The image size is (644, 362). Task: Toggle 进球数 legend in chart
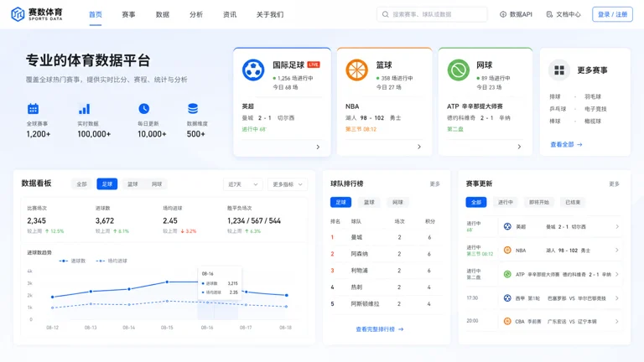point(72,261)
